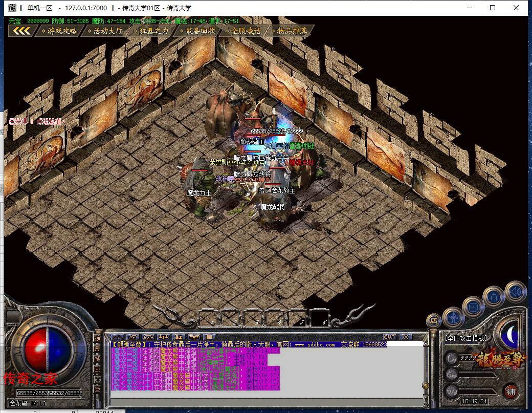Click the Exp progress bar
The width and height of the screenshot is (532, 413).
(479, 375)
